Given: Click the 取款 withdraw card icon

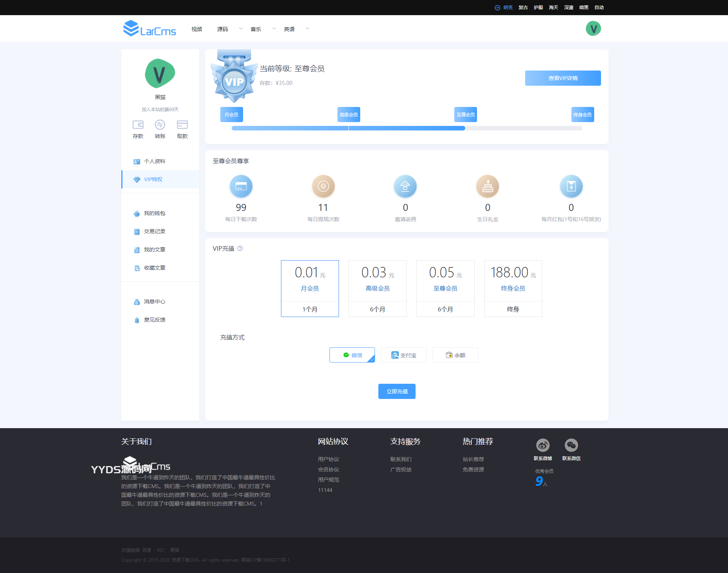Looking at the screenshot, I should click(x=182, y=125).
